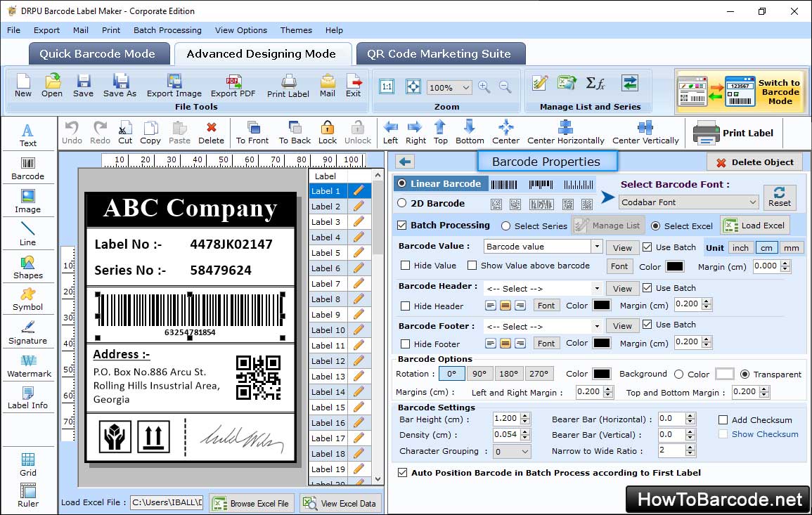Click Browse Excel File button

click(x=252, y=503)
